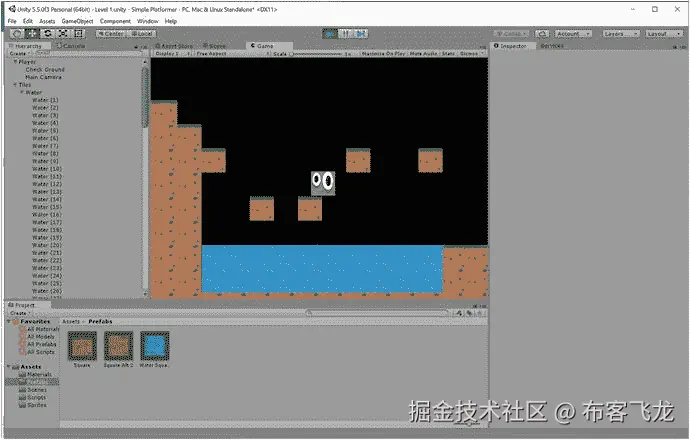Image resolution: width=690 pixels, height=440 pixels.
Task: Click the Scripts folder icon
Action: (22, 397)
